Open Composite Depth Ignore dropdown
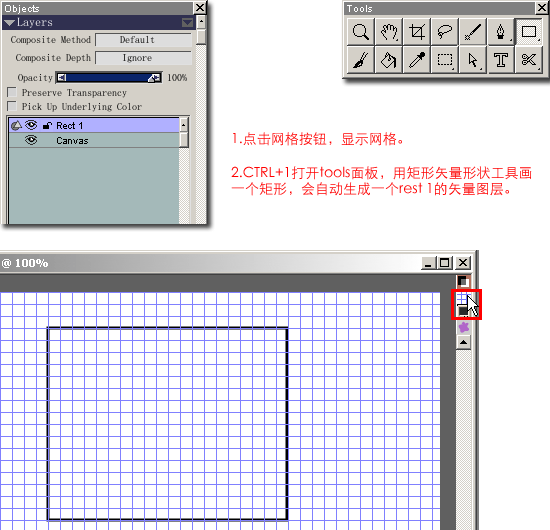550x530 pixels. [x=143, y=58]
